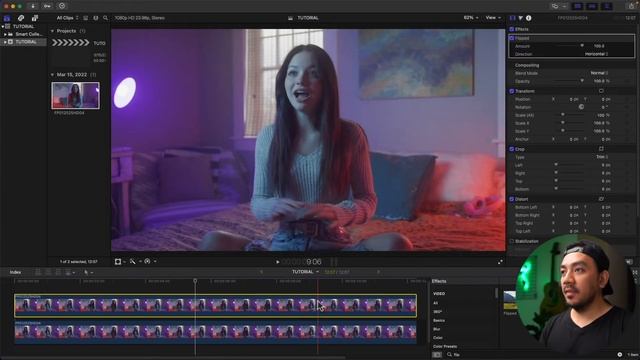Collapse the Projects section triangle
This screenshot has width=640, height=360.
(52, 31)
